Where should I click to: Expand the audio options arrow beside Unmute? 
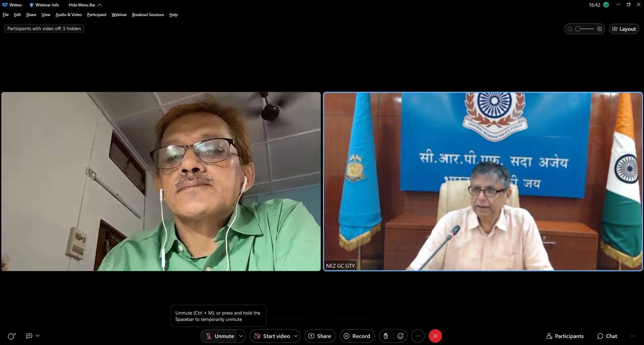click(241, 336)
